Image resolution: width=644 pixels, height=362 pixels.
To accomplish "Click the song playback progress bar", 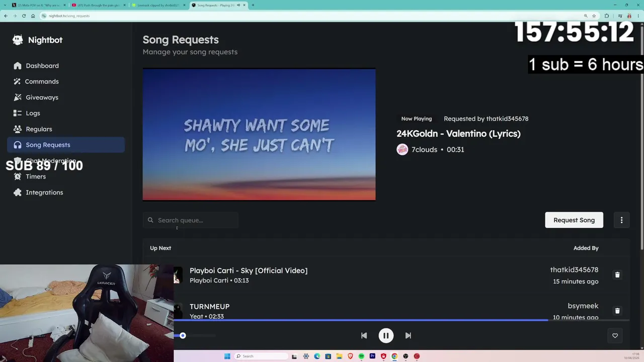I will click(x=401, y=320).
